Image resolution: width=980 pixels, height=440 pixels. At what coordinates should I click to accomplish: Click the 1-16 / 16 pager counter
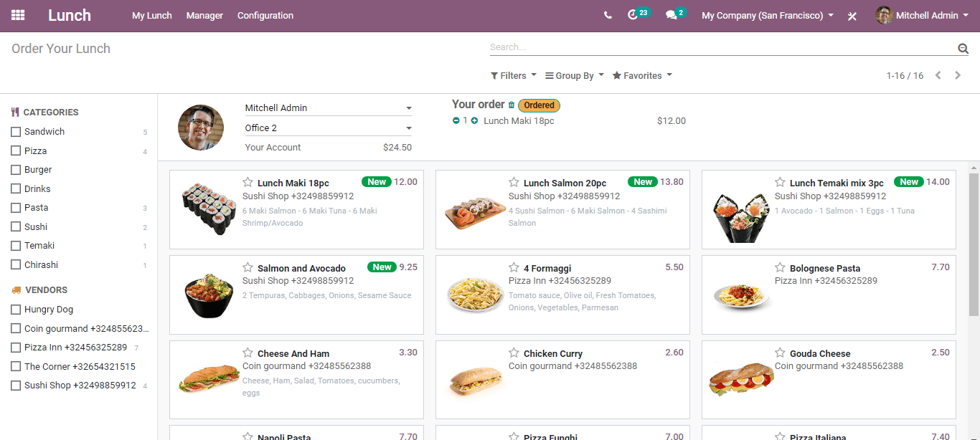pyautogui.click(x=905, y=75)
